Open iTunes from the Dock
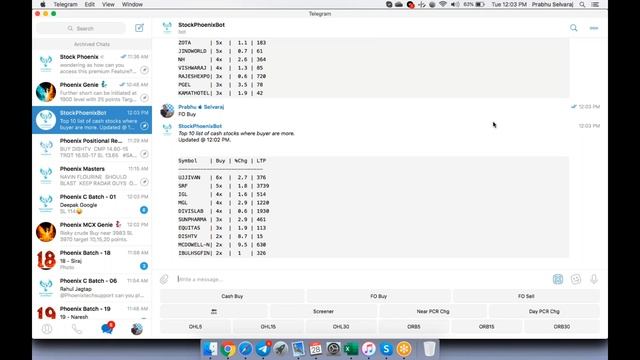 click(368, 349)
